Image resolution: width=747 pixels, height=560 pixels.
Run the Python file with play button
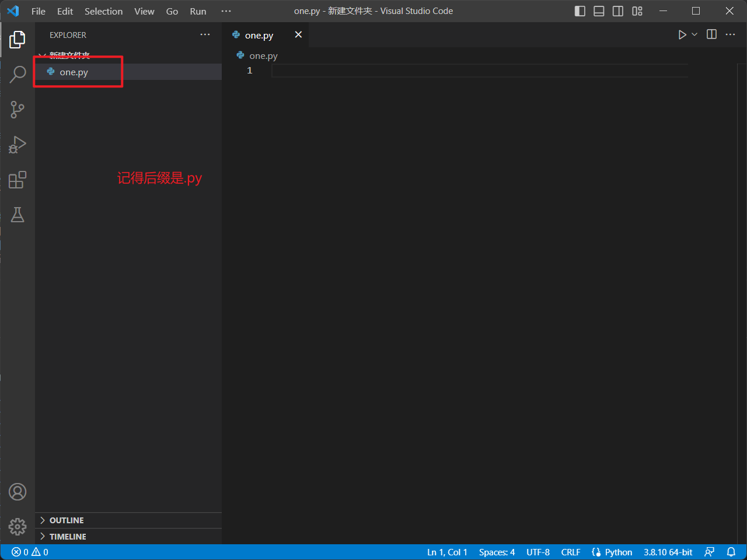pyautogui.click(x=682, y=35)
